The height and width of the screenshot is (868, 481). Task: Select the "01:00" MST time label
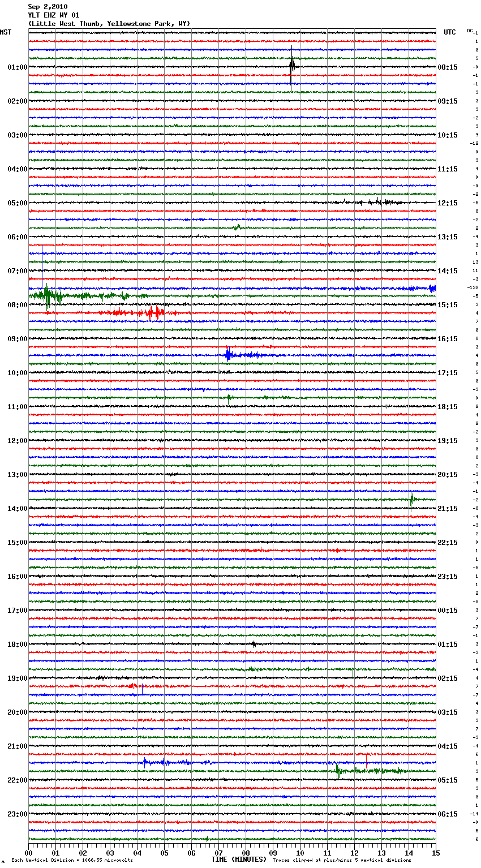point(18,67)
